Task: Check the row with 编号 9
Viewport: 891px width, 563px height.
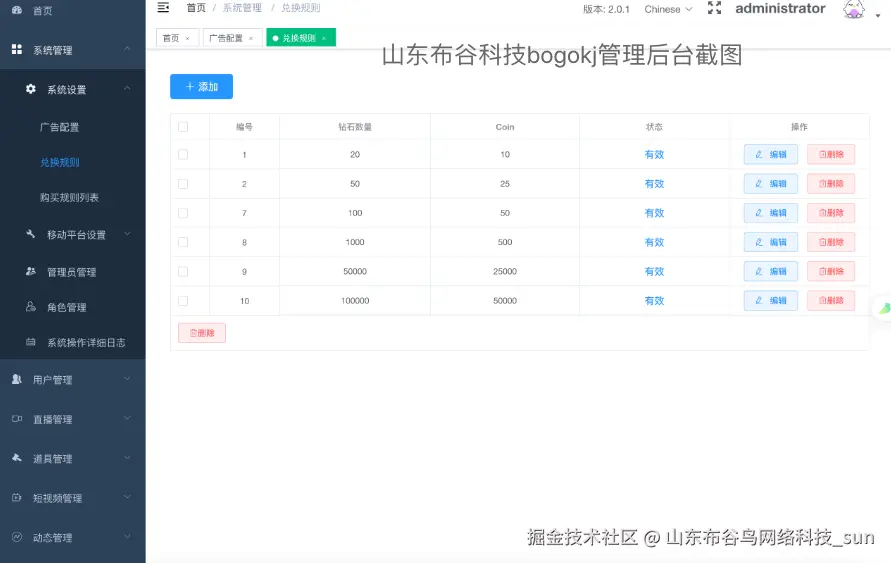Action: coord(183,272)
